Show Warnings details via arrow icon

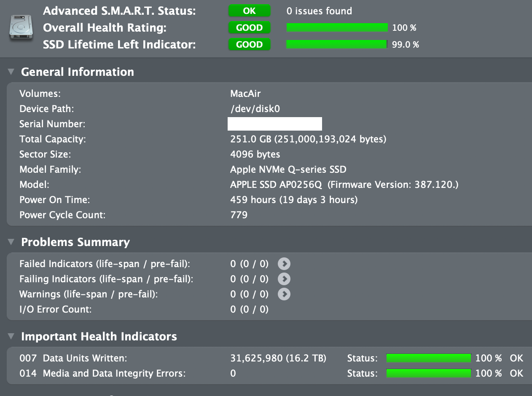284,294
